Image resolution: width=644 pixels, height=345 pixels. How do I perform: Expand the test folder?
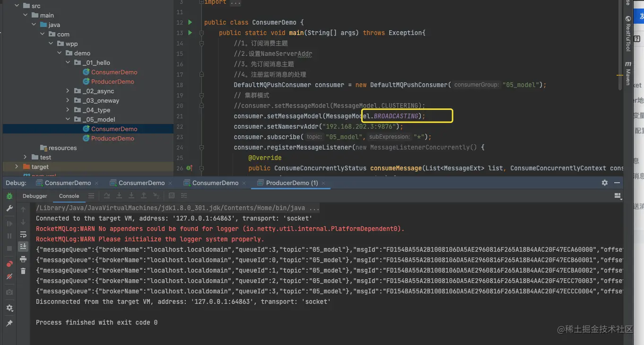(26, 157)
